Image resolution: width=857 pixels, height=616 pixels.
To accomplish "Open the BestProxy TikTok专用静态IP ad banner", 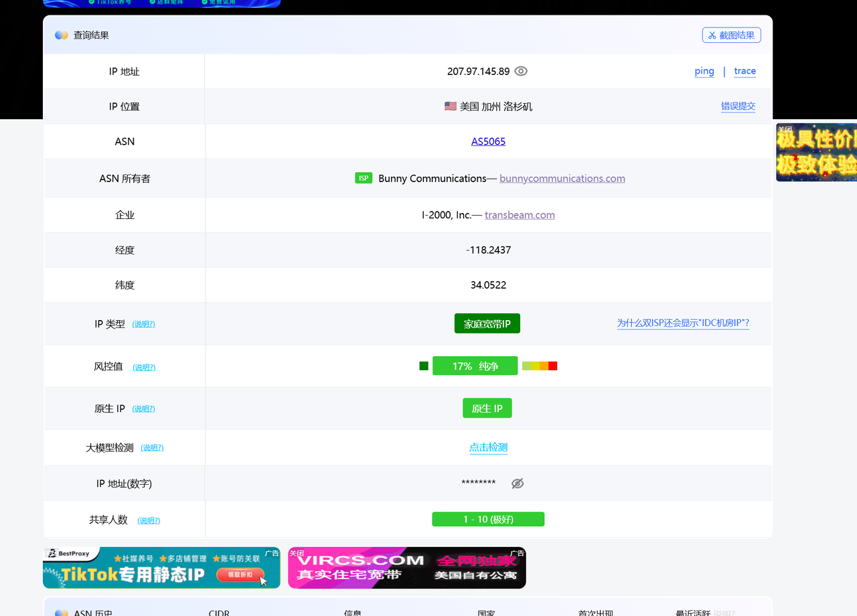I will tap(161, 568).
